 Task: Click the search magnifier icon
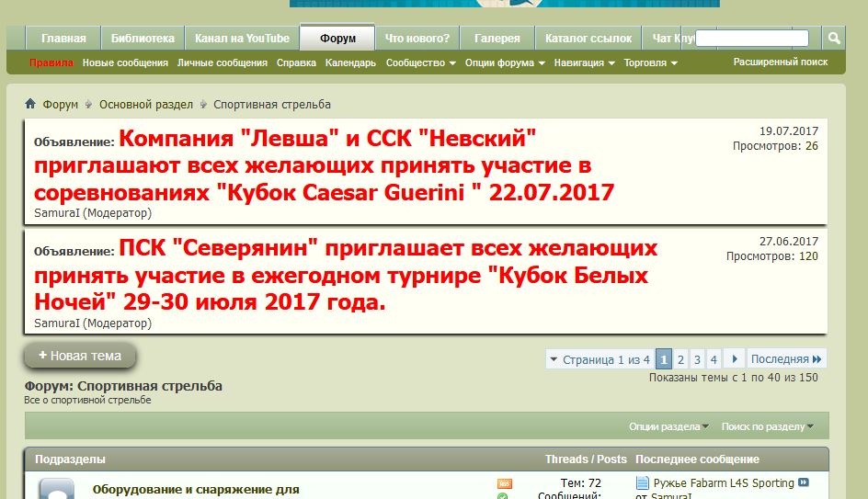833,39
